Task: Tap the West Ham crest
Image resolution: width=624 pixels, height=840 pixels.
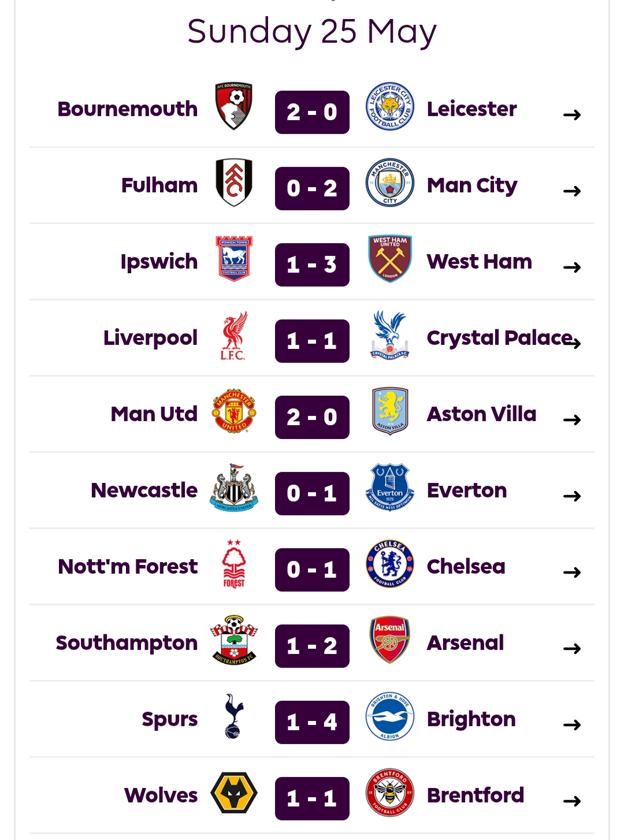Action: click(x=390, y=259)
